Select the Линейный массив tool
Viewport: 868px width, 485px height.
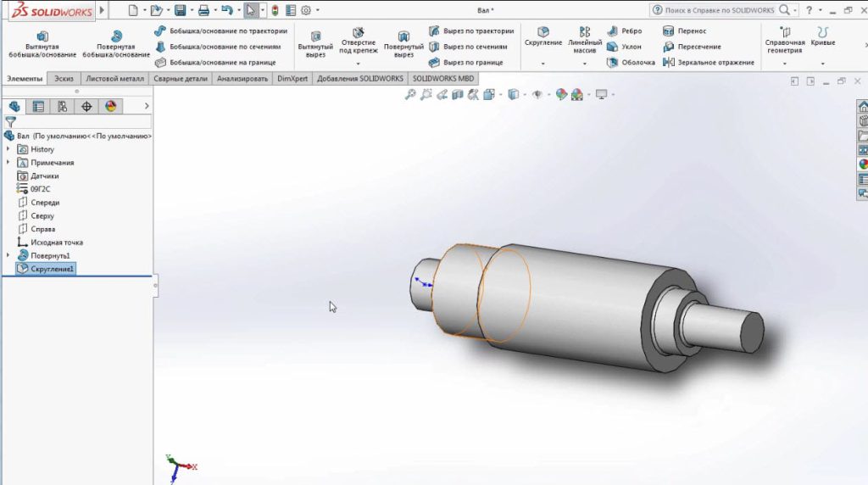pyautogui.click(x=585, y=41)
